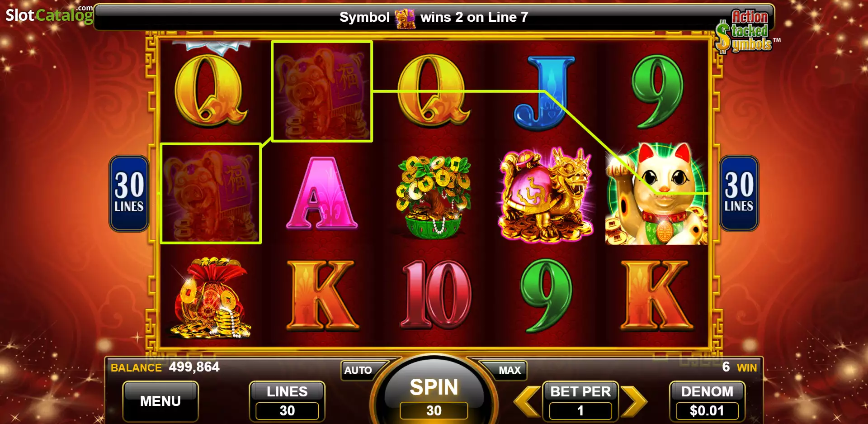Decrease bet per line with left arrow
This screenshot has width=868, height=424.
coord(527,401)
